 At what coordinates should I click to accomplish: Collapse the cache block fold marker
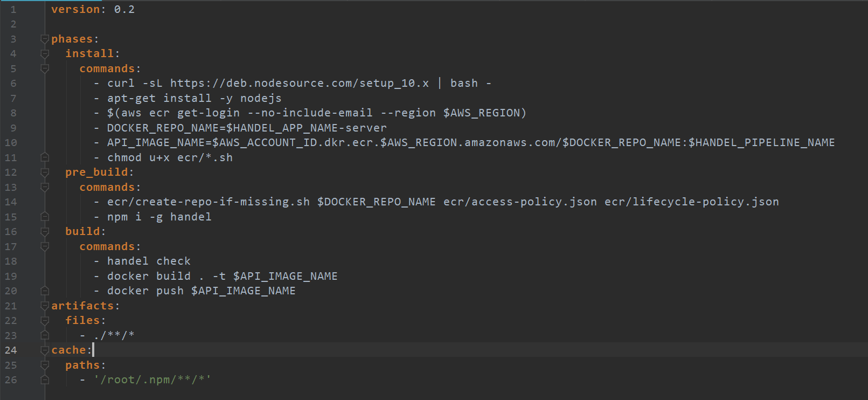pos(45,350)
